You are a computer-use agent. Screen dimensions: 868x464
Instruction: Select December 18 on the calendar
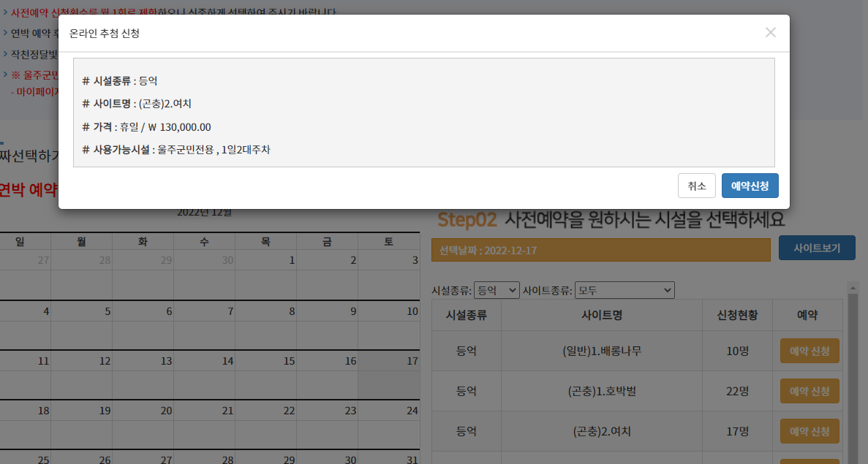[x=26, y=425]
